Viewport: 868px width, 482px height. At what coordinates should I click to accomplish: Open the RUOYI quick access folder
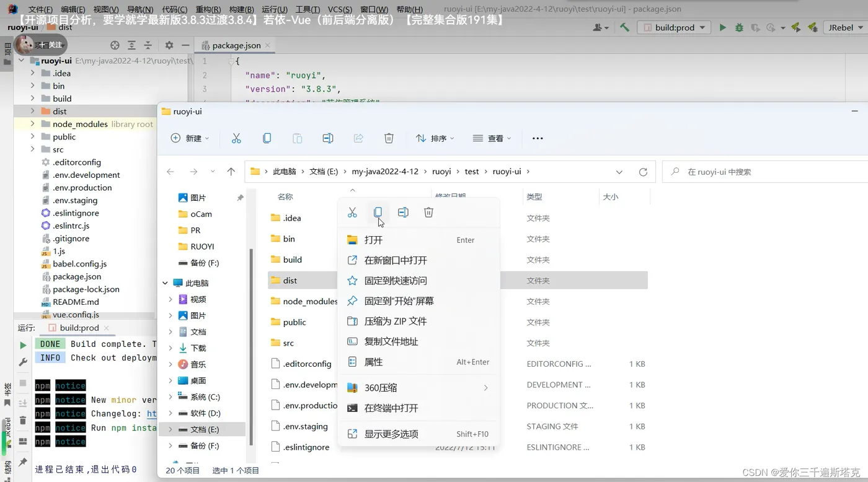click(202, 247)
